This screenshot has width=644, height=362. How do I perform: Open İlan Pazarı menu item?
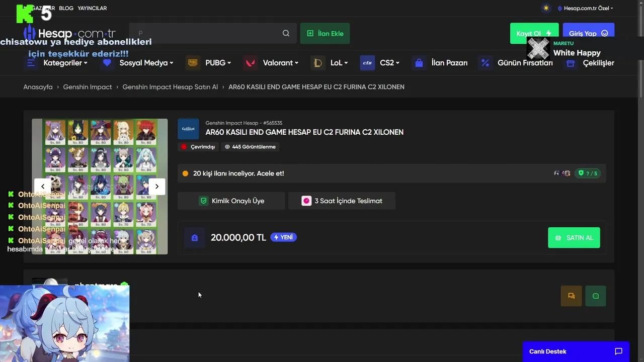[449, 63]
